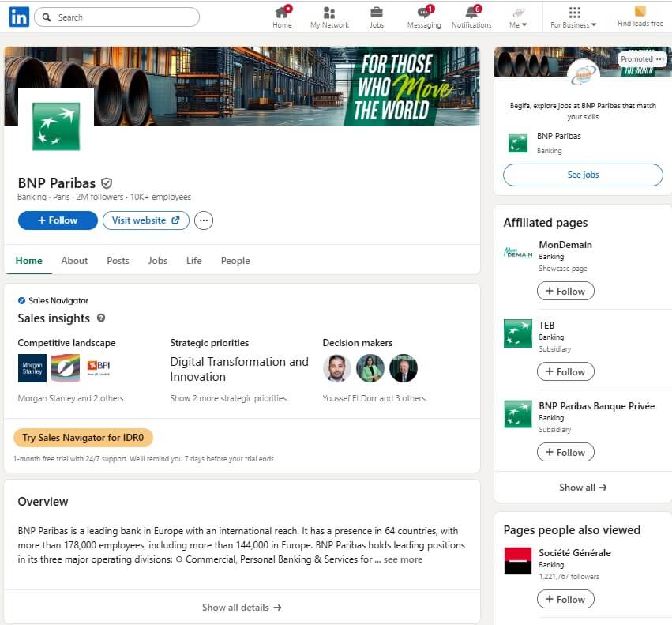Follow the MonDemain page
The image size is (672, 625).
click(x=565, y=292)
